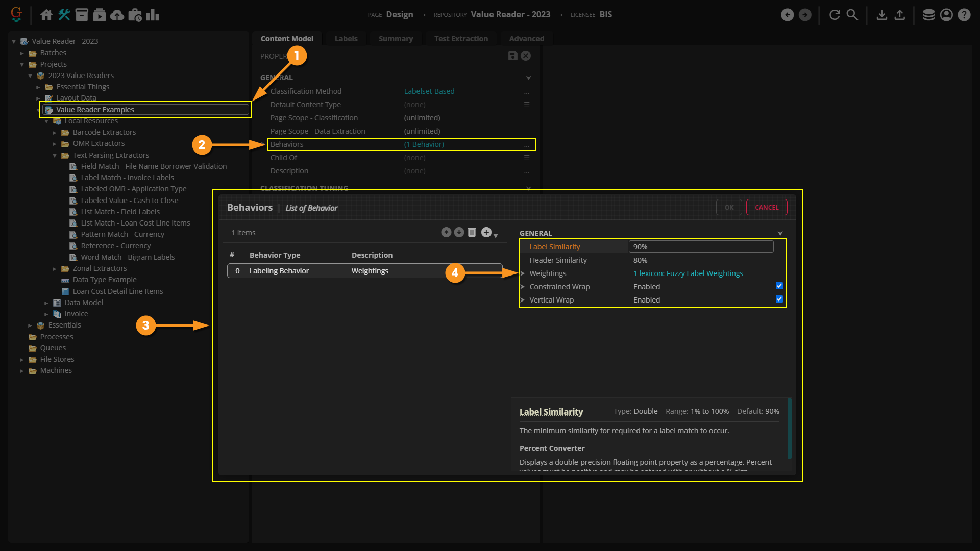Click the add behavior plus icon
This screenshot has height=551, width=980.
coord(486,233)
